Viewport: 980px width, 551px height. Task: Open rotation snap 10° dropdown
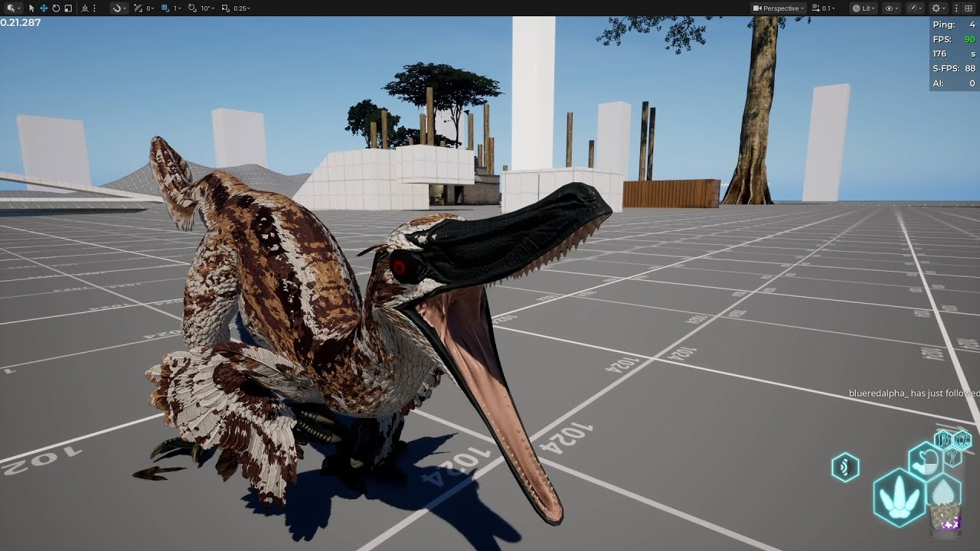point(207,8)
